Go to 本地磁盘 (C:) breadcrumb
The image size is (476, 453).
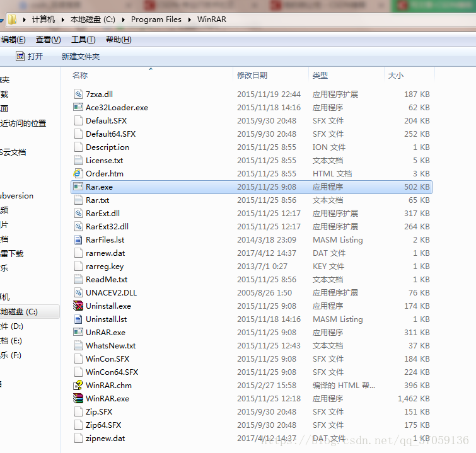tap(93, 20)
